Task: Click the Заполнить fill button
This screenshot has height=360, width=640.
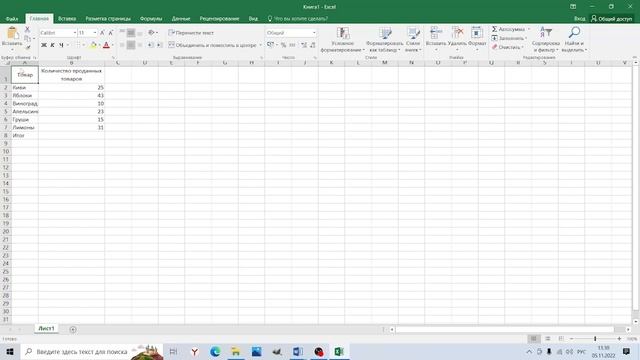Action: point(509,38)
